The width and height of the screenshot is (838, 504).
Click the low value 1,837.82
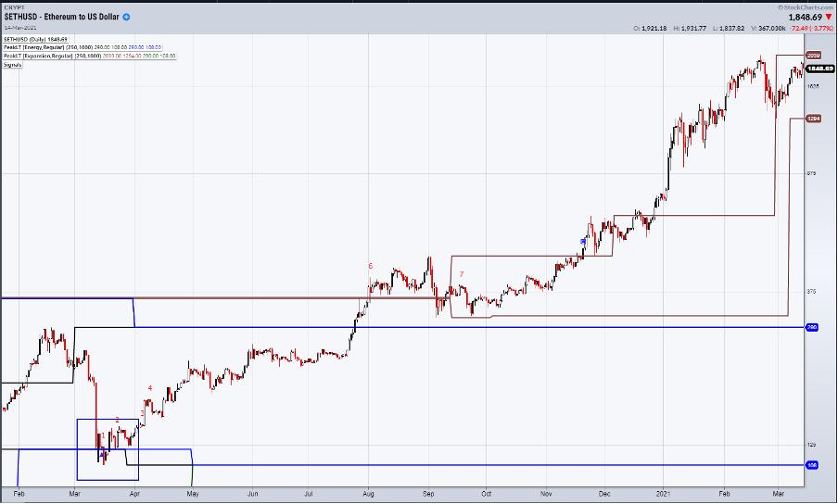click(x=732, y=29)
